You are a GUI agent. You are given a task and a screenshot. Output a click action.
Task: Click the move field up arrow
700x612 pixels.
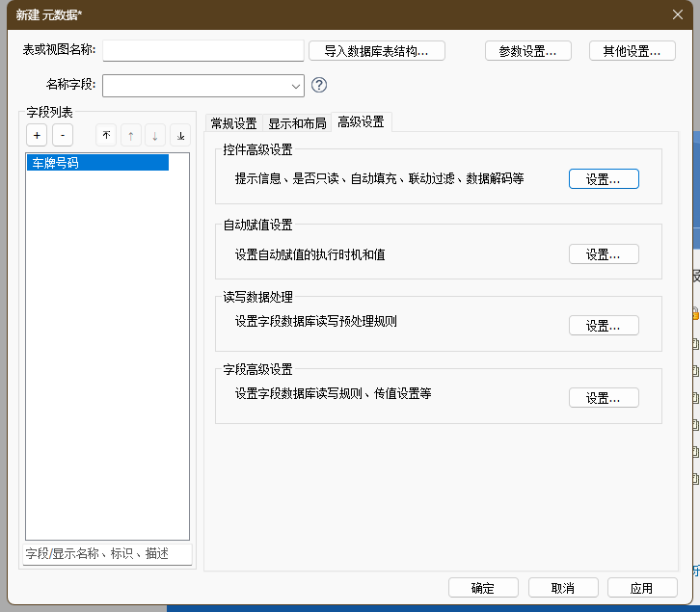130,136
